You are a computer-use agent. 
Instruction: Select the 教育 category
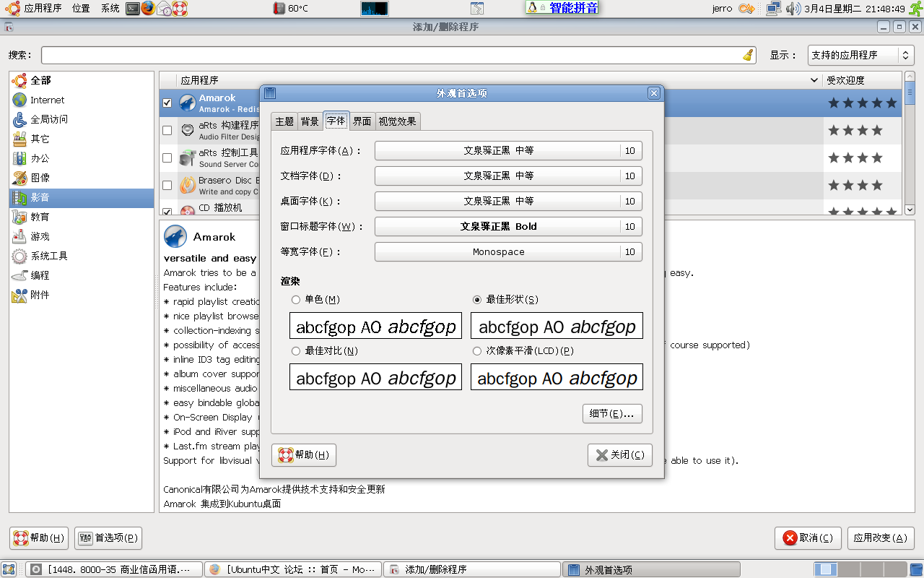click(x=82, y=217)
